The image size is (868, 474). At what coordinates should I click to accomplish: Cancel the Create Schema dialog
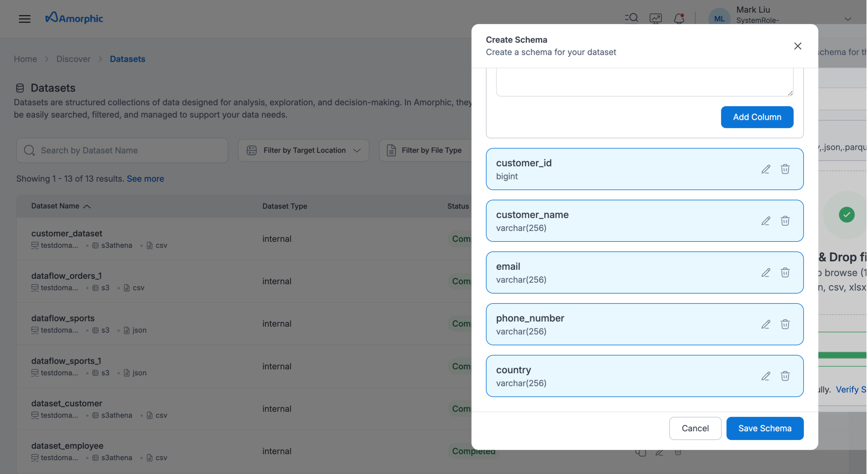click(x=695, y=428)
